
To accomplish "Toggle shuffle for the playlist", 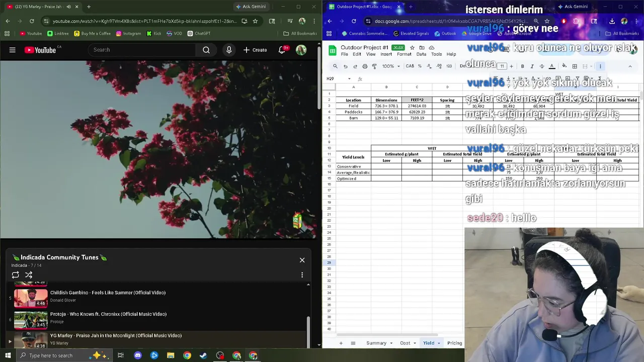I will click(29, 275).
